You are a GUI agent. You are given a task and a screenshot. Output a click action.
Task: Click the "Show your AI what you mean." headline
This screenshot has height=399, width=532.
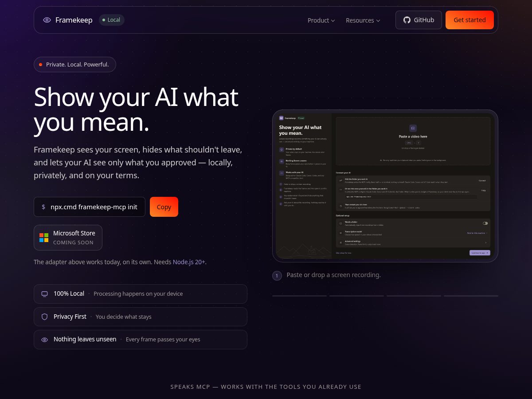[x=136, y=110]
